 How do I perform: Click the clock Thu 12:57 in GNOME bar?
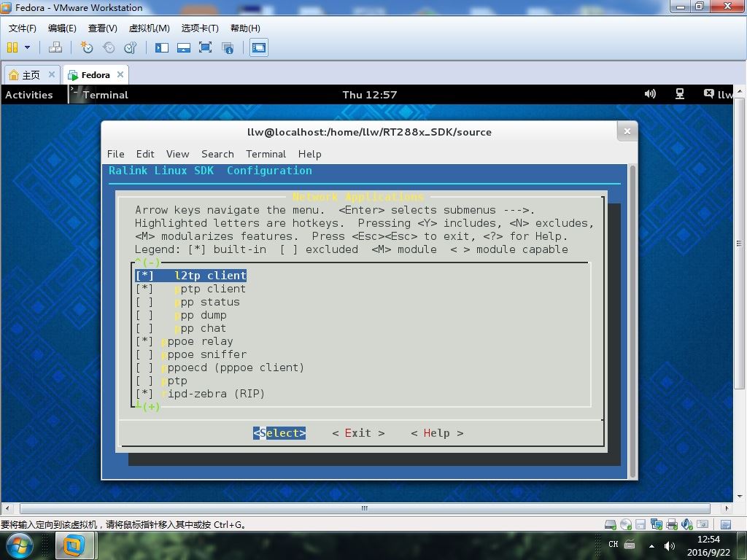[370, 95]
